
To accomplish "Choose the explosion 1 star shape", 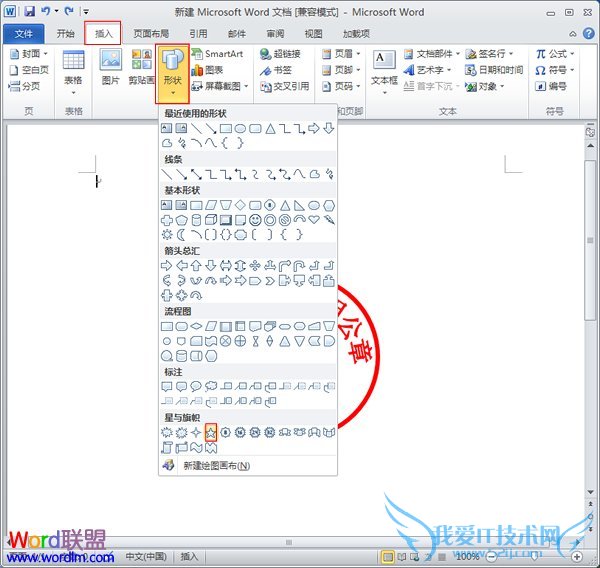I will [x=166, y=433].
